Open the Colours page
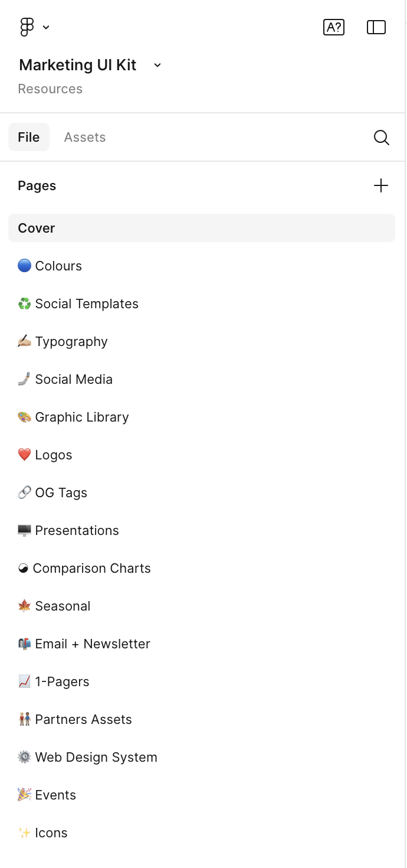 click(58, 266)
